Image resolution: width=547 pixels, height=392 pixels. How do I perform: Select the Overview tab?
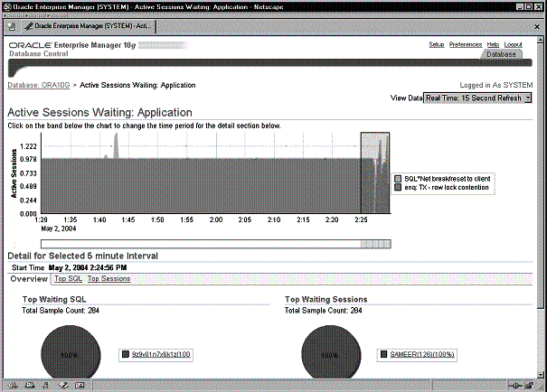tap(29, 279)
